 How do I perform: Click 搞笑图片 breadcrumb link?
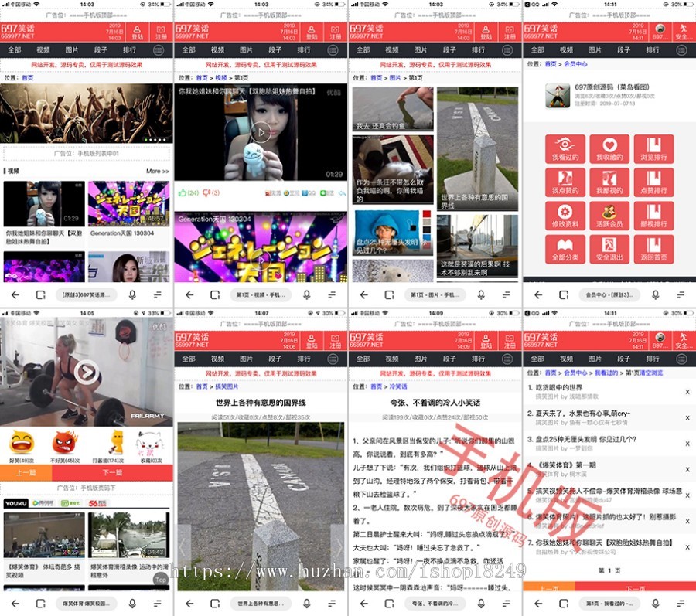[x=227, y=386]
